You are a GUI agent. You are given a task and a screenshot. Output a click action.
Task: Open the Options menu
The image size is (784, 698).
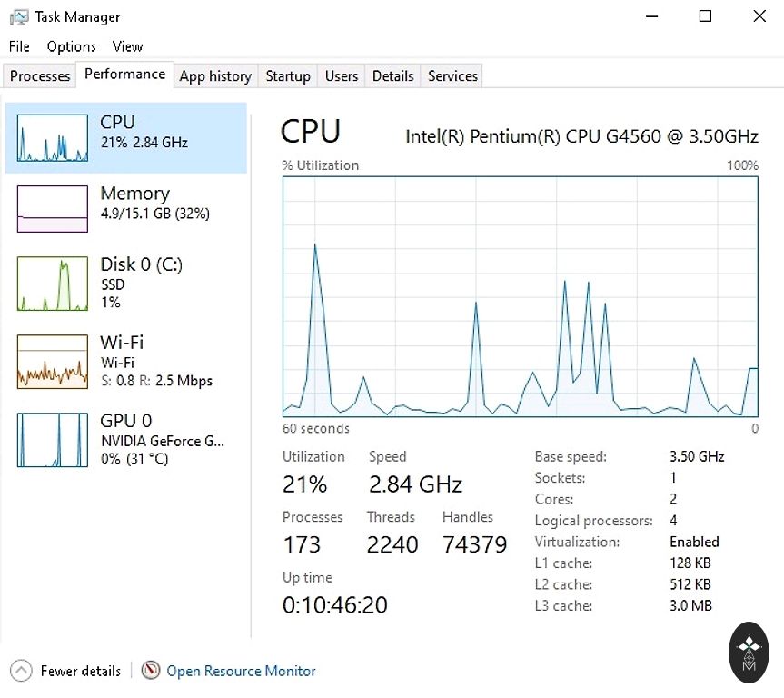(x=71, y=46)
